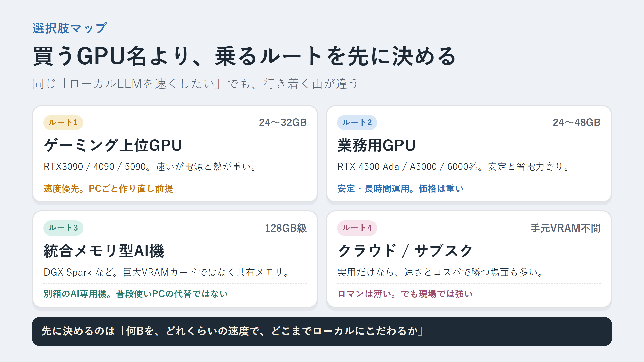Click the orange note 速度優先。PCごと作り直し前提
Viewport: 644px width, 362px height.
pyautogui.click(x=108, y=189)
